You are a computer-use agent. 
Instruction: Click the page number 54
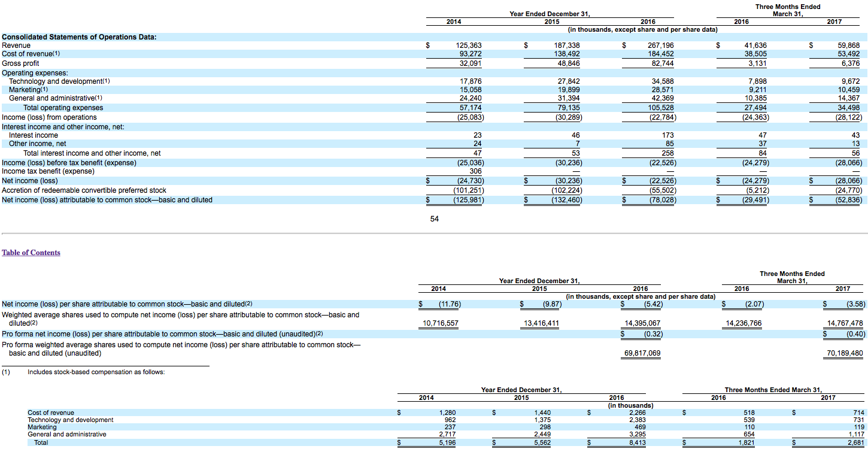pyautogui.click(x=435, y=219)
